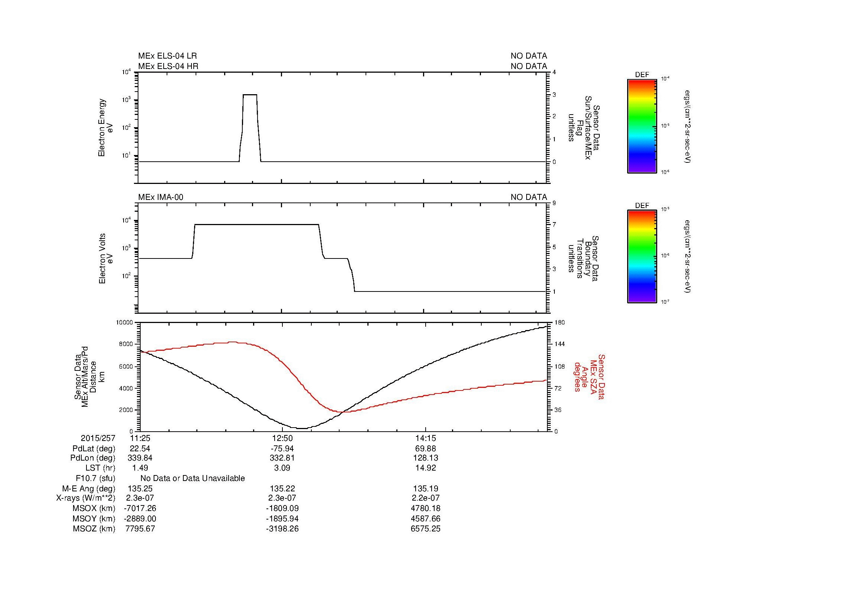Click the 'MSOY (km)' row label
Screen dimensions: 868x613
[94, 518]
